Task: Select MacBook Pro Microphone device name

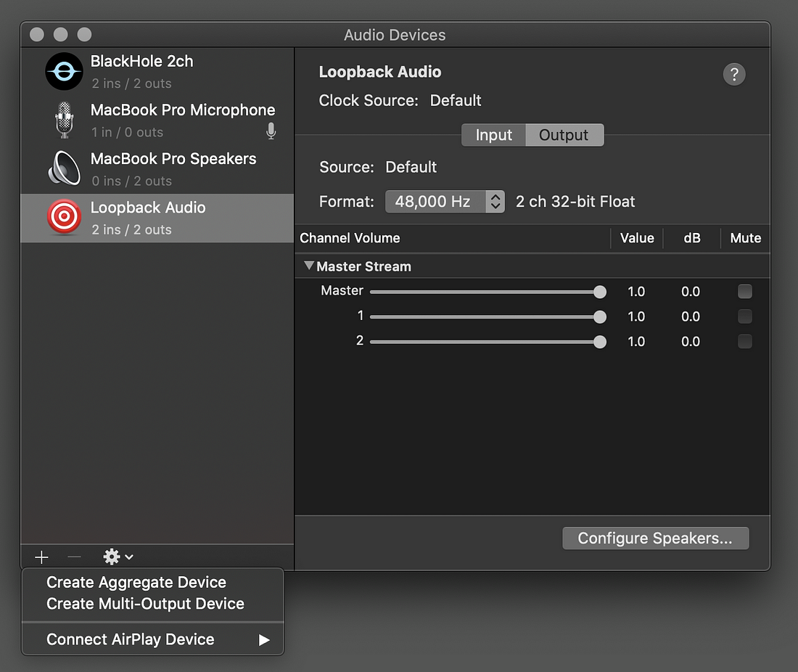Action: point(183,110)
